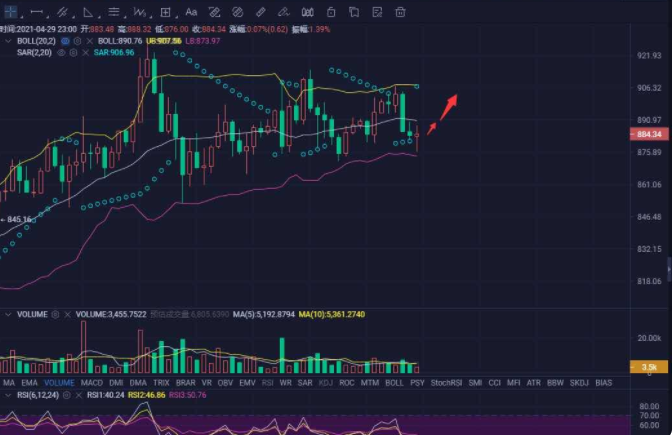This screenshot has height=435, width=672.
Task: Open settings gear for RSI(6,12,24)
Action: tap(66, 395)
